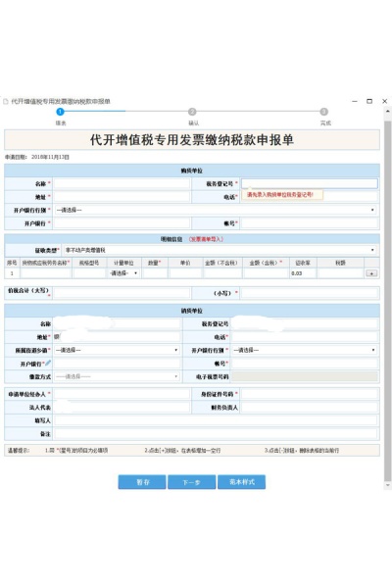Click seller 名称 input field

click(x=117, y=323)
